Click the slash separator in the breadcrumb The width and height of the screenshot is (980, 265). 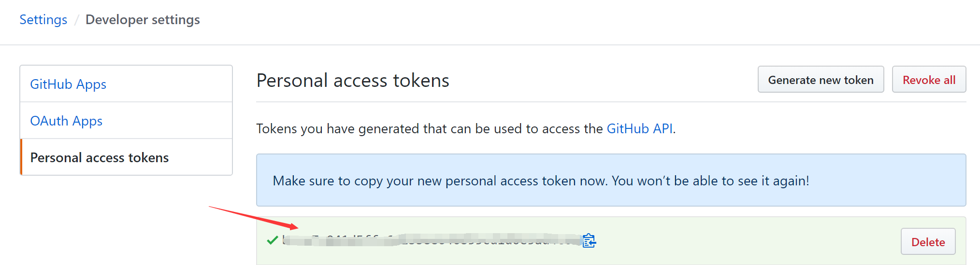[76, 20]
